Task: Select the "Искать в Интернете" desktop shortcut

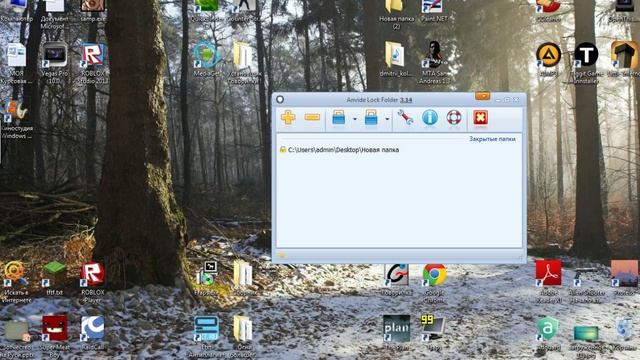Action: click(x=16, y=282)
